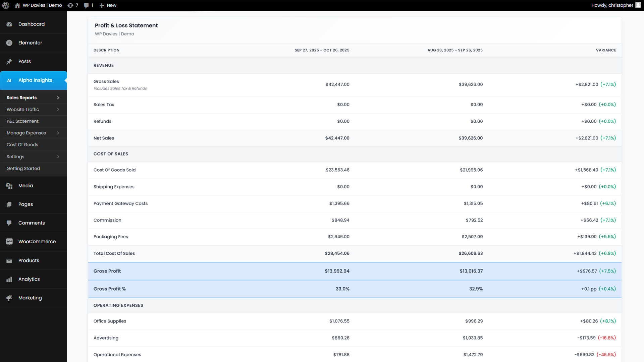Select the Cost Of Goods menu item
644x362 pixels.
point(22,145)
